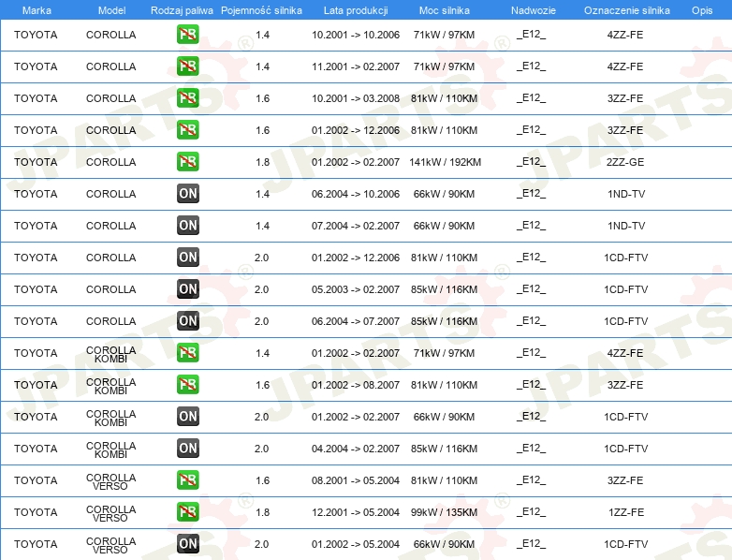This screenshot has height=560, width=732.
Task: Click the date range 07.2004 -> 02.2007
Action: coord(356,226)
